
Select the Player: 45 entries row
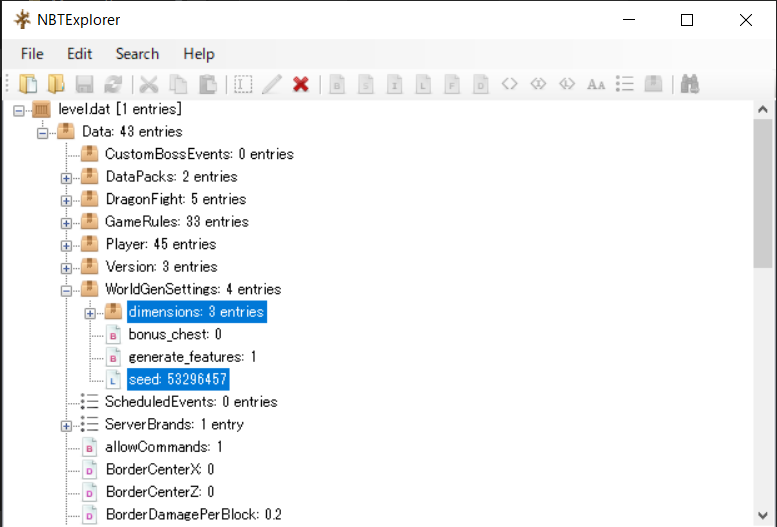(x=161, y=244)
